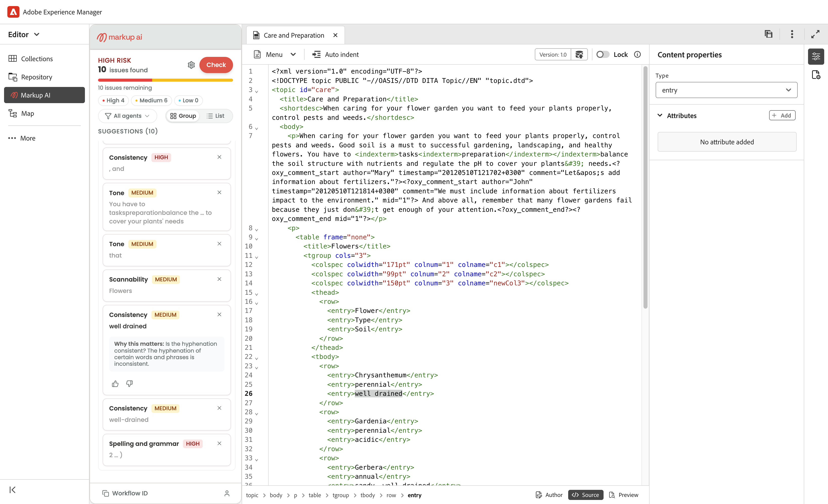Click the editor vertical scrollbar
Screen dimensions: 828x504
pos(645,188)
